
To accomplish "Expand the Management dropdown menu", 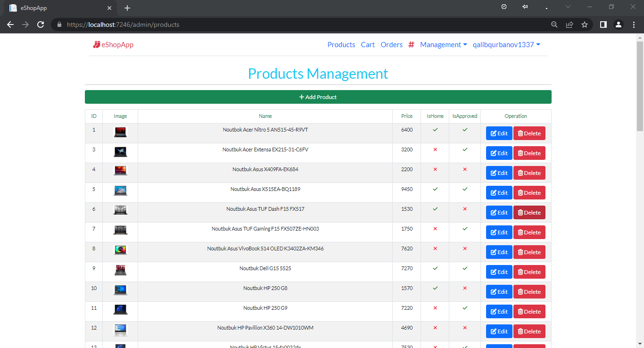I will point(444,45).
